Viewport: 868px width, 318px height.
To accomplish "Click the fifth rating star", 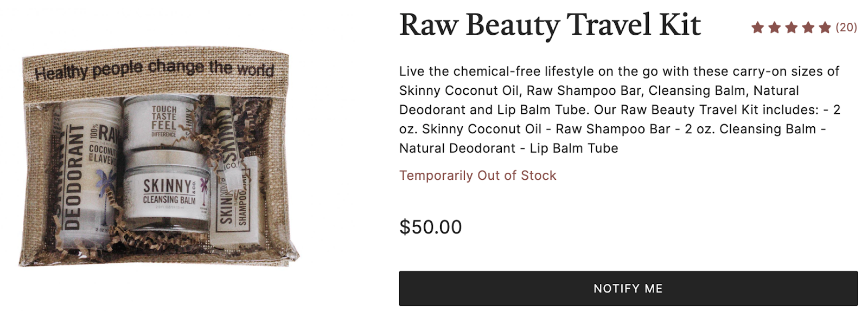I will (x=825, y=28).
